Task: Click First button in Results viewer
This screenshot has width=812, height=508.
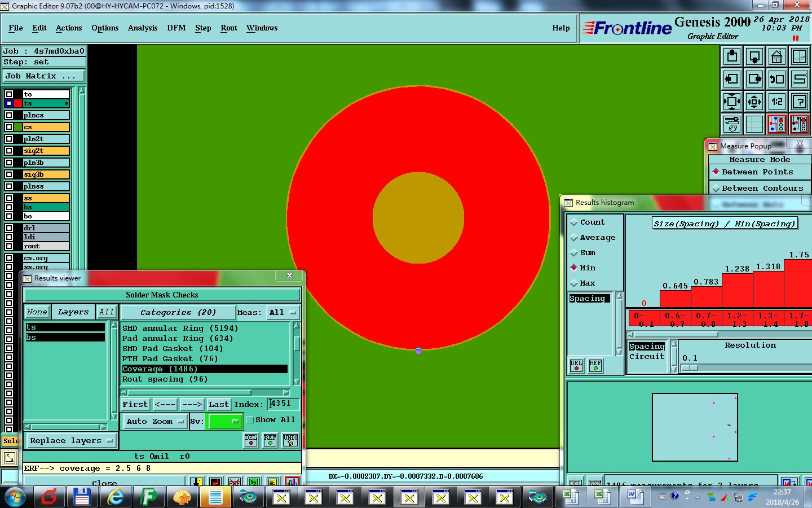Action: [135, 405]
